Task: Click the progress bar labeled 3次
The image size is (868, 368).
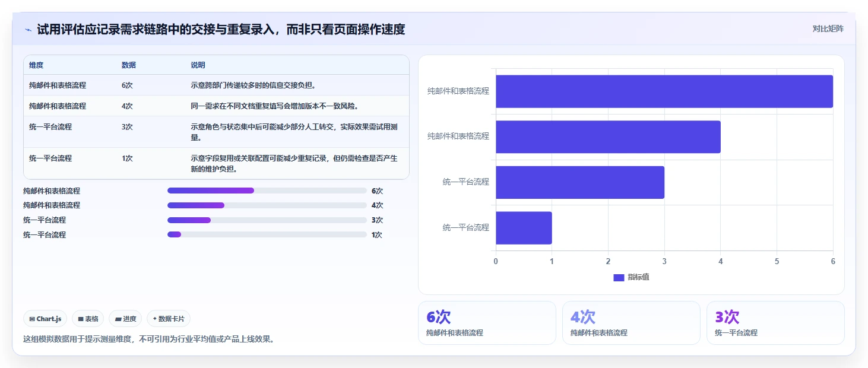Action: click(267, 220)
